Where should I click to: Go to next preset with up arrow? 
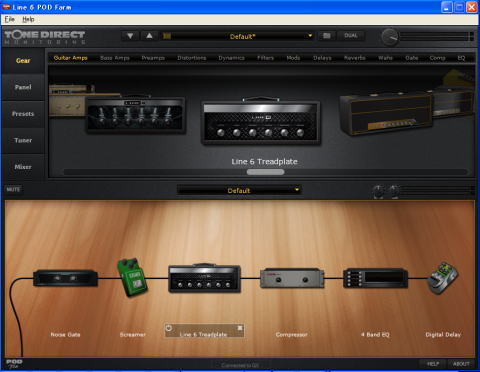point(149,36)
